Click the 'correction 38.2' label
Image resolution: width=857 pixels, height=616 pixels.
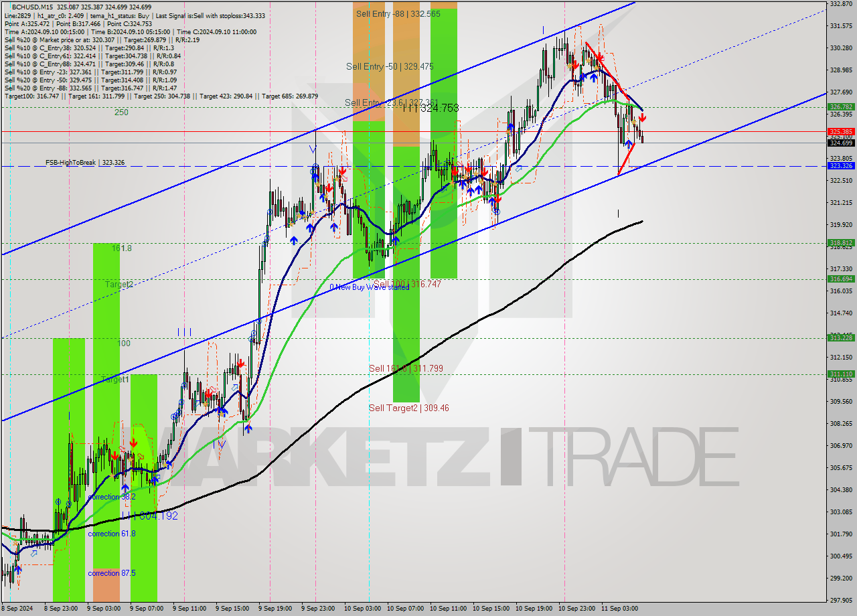click(112, 497)
